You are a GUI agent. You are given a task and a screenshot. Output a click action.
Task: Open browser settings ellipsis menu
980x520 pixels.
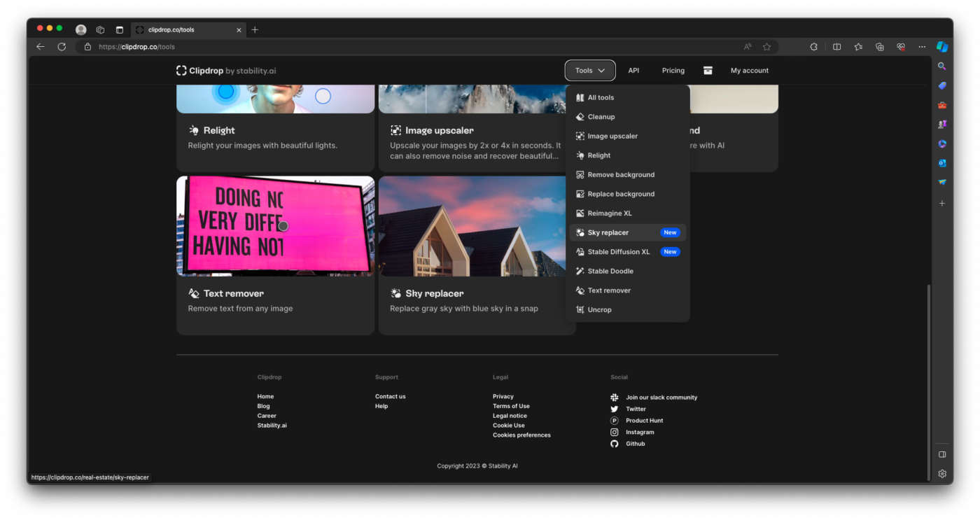coord(922,47)
